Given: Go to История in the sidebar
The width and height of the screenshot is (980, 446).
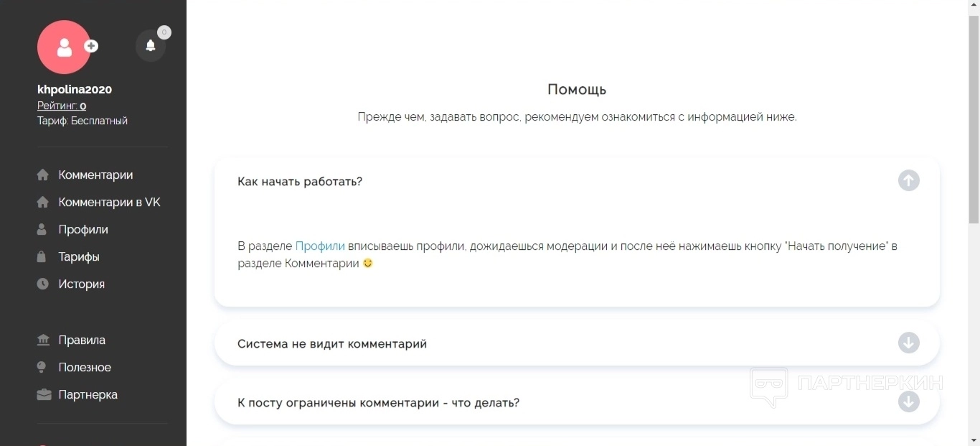Looking at the screenshot, I should [x=82, y=284].
